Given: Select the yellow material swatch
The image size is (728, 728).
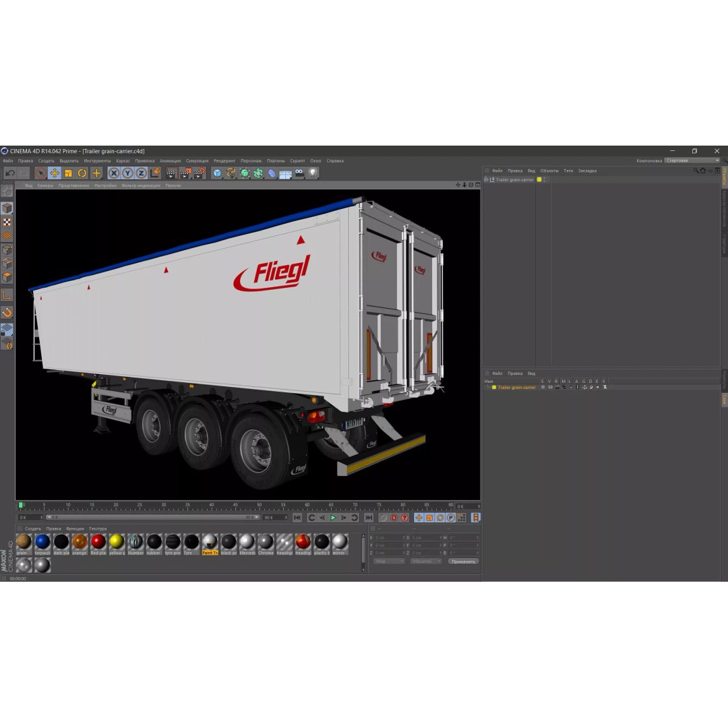Looking at the screenshot, I should pos(117,544).
